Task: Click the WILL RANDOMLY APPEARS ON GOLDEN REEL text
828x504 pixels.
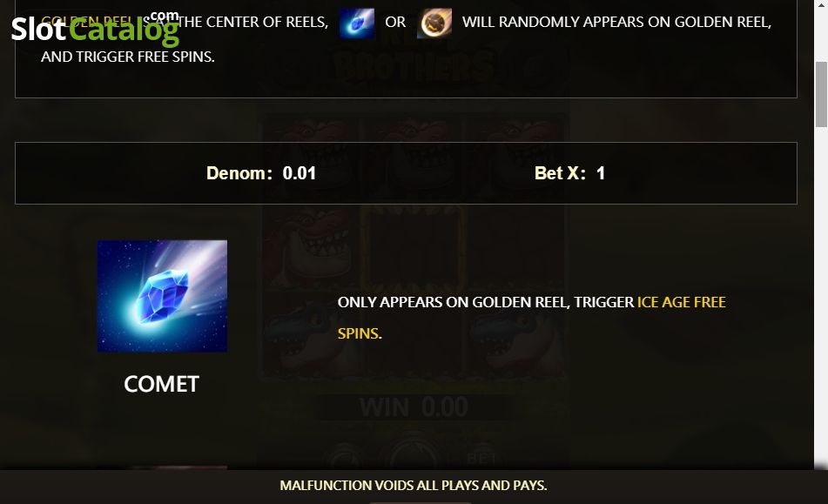Action: point(616,22)
